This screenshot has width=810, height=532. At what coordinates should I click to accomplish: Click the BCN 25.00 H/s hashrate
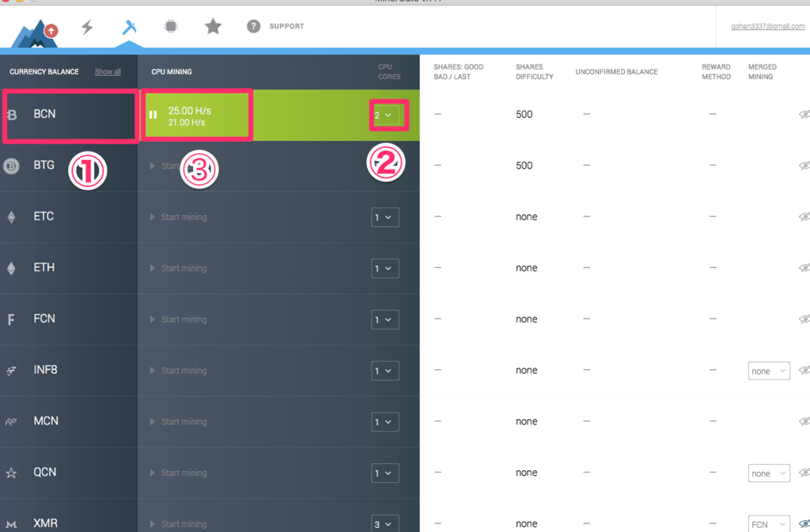click(190, 111)
